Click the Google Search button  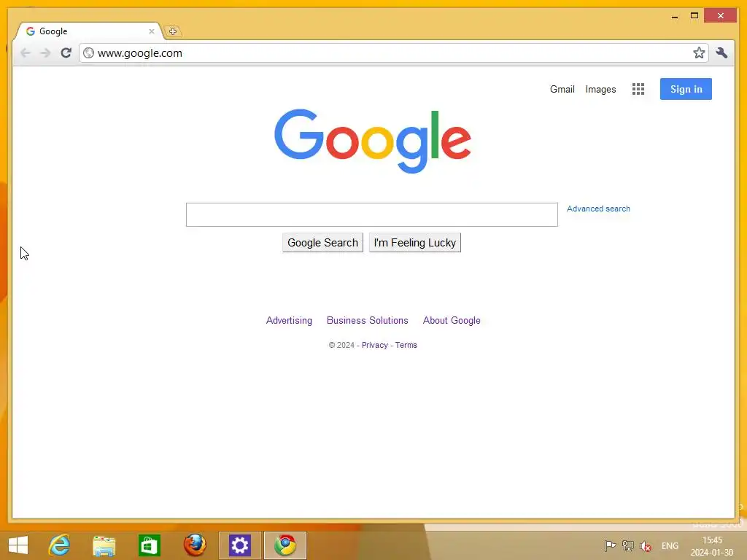tap(322, 243)
